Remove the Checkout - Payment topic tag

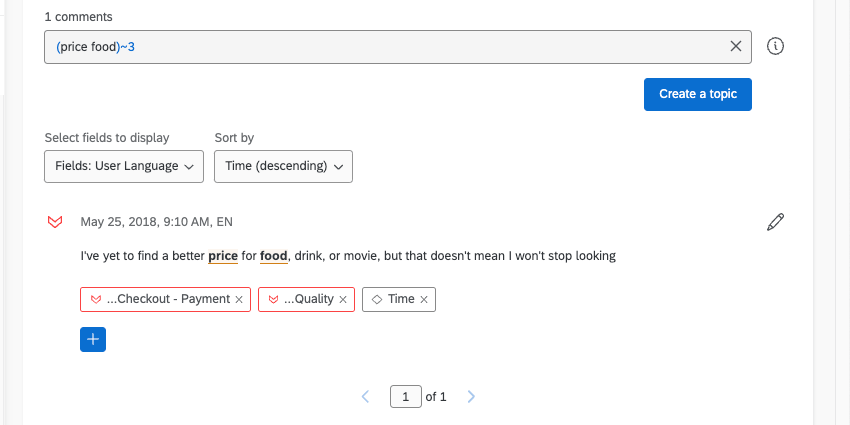click(x=239, y=299)
